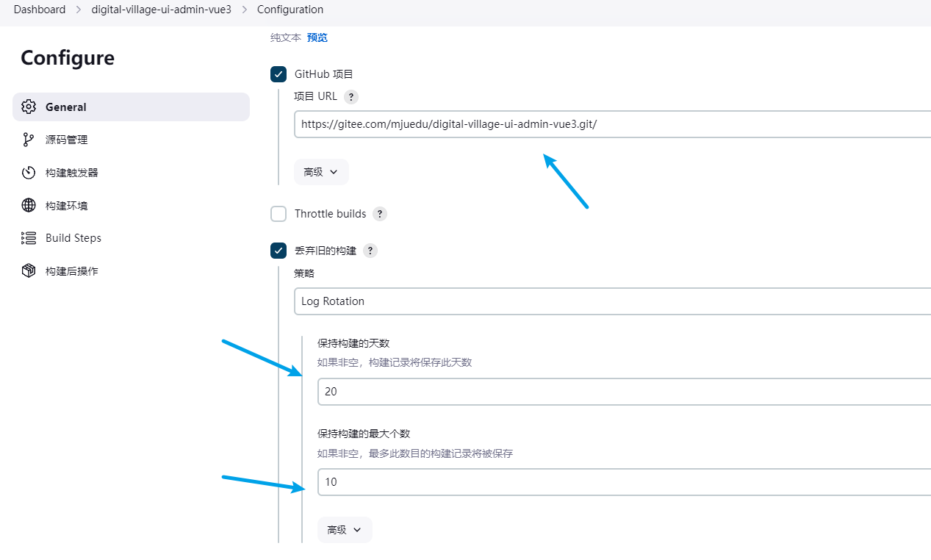
Task: Select the 纯文本 plain text option
Action: point(286,37)
